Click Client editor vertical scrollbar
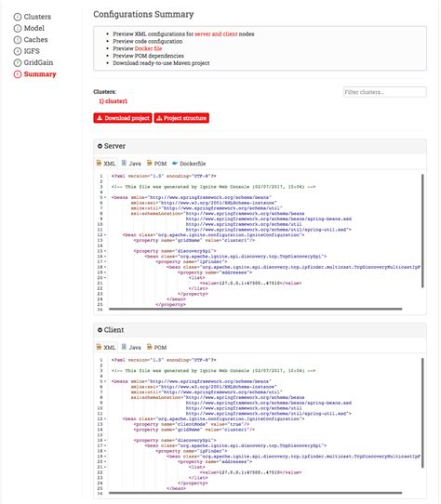441x504 pixels. click(x=422, y=413)
